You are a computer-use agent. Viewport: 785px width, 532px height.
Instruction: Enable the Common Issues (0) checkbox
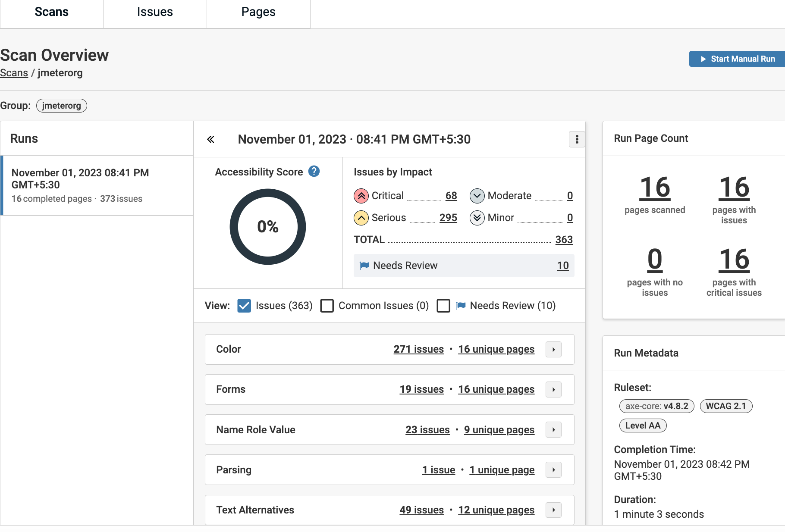(327, 306)
